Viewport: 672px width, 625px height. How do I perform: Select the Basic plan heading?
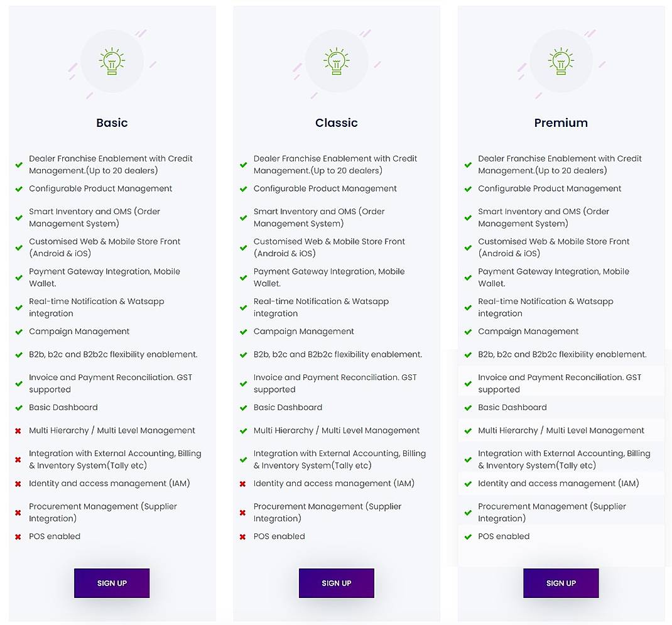pos(112,122)
